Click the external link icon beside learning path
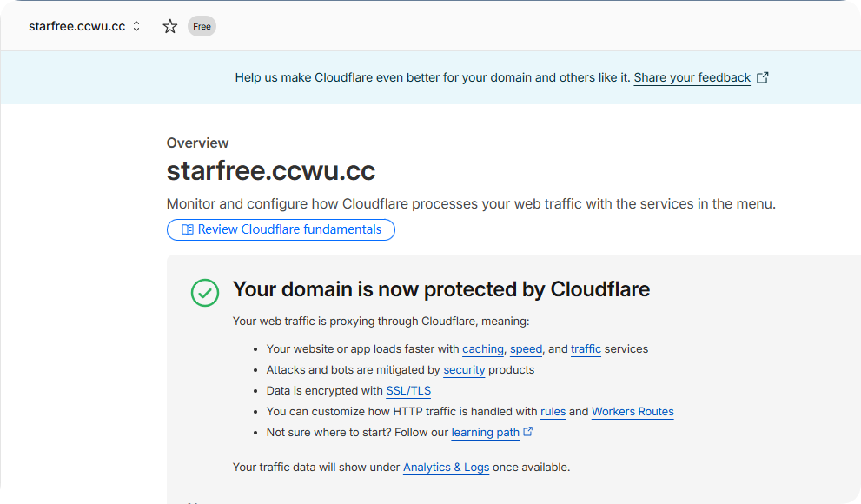Image resolution: width=861 pixels, height=504 pixels. [527, 431]
